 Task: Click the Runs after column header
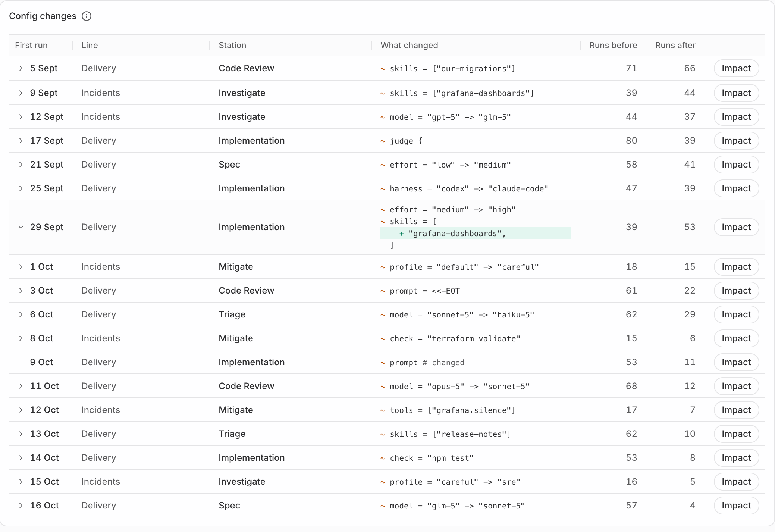pyautogui.click(x=675, y=45)
